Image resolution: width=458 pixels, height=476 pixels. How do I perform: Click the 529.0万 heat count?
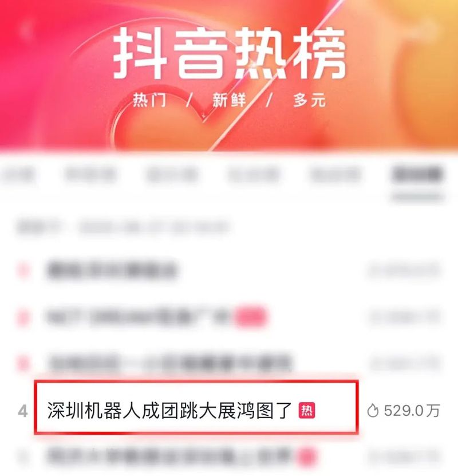pos(412,411)
